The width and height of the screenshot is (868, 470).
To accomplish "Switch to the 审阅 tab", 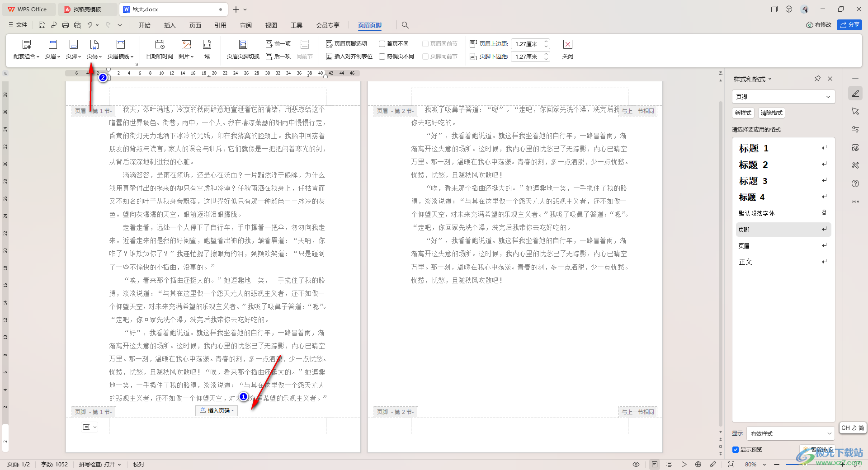I will click(x=246, y=25).
